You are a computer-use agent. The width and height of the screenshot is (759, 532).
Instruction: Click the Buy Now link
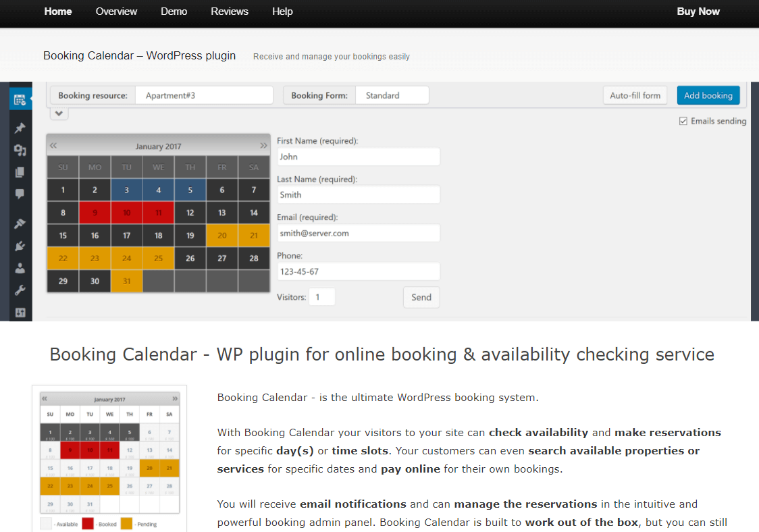pyautogui.click(x=698, y=11)
